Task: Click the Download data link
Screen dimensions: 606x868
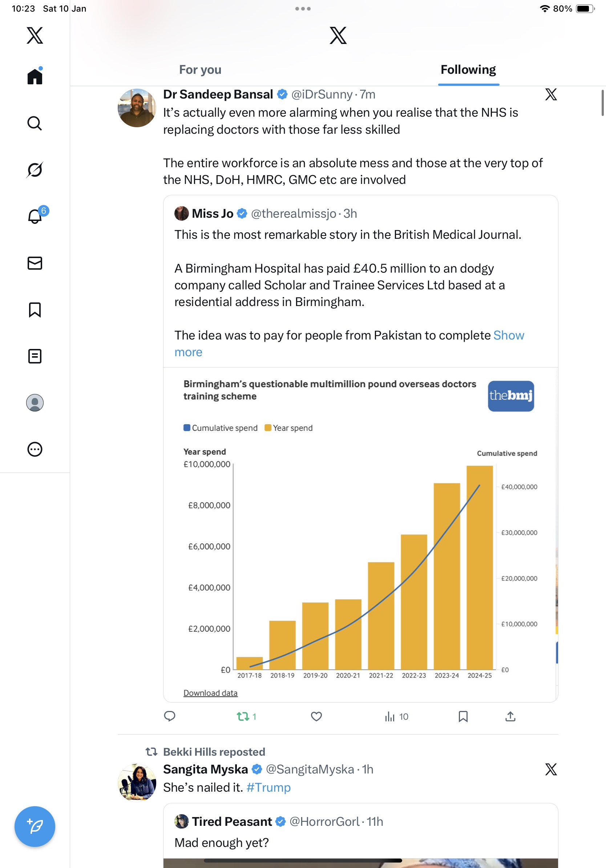Action: click(210, 693)
